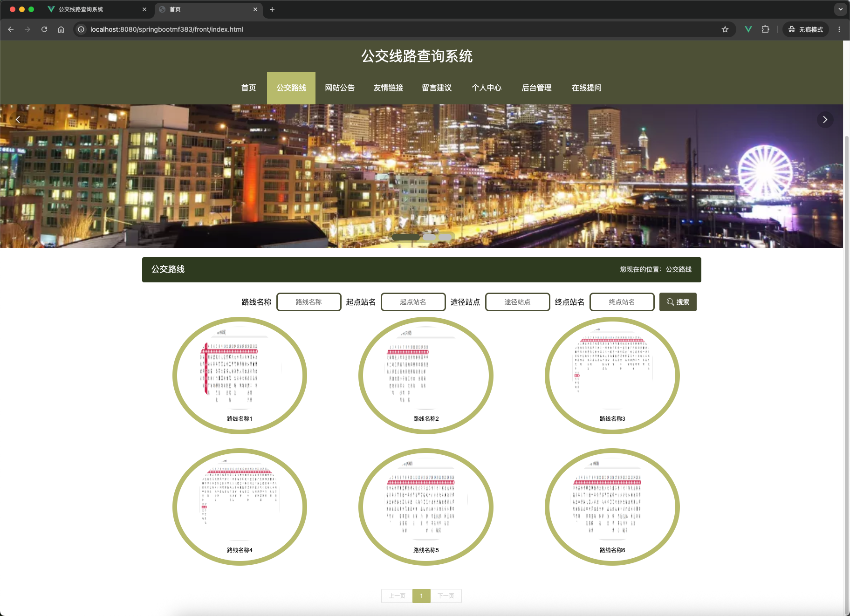View site information icon in the address bar
850x616 pixels.
click(81, 29)
